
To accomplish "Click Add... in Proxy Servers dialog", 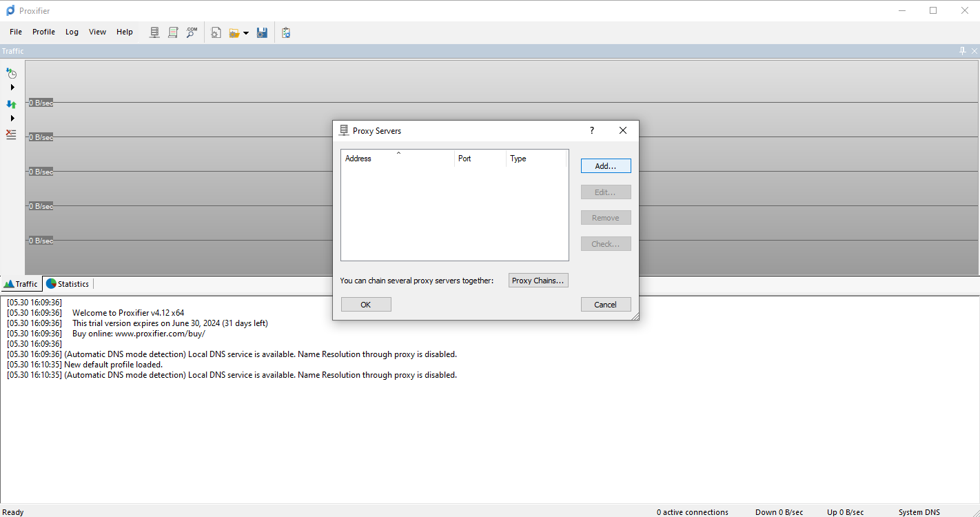I will pos(606,166).
